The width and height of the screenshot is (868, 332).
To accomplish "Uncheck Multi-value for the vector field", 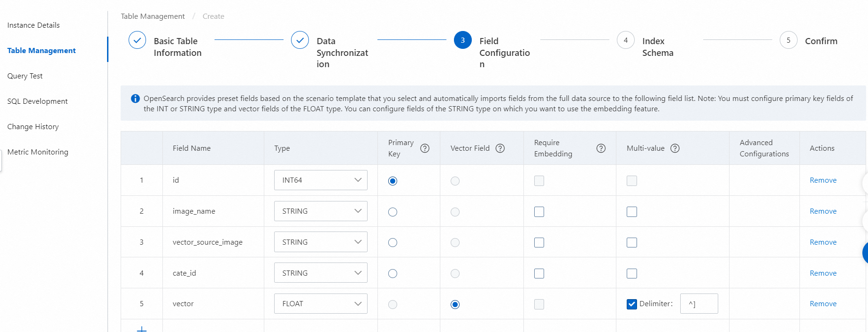I will pos(632,304).
